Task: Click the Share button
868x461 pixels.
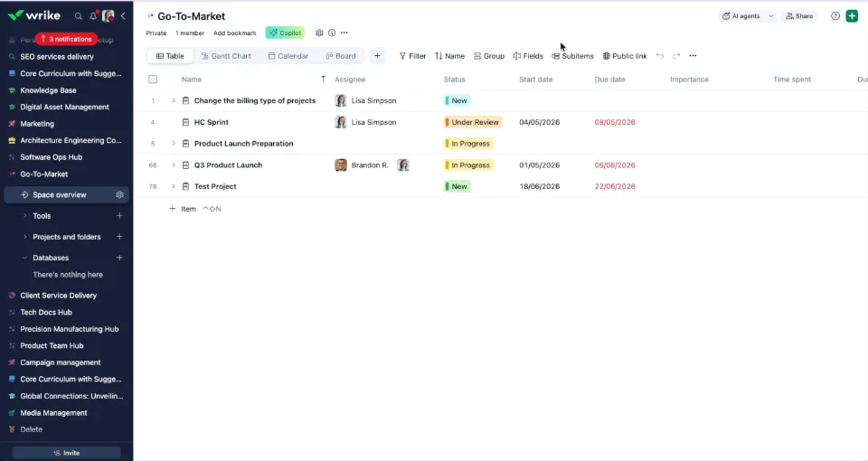Action: tap(799, 16)
